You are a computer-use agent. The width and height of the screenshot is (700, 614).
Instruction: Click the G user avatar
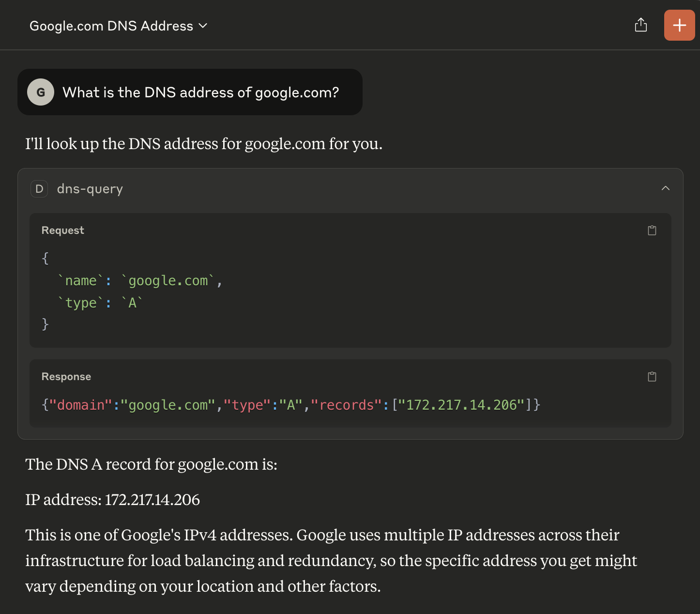pos(41,92)
